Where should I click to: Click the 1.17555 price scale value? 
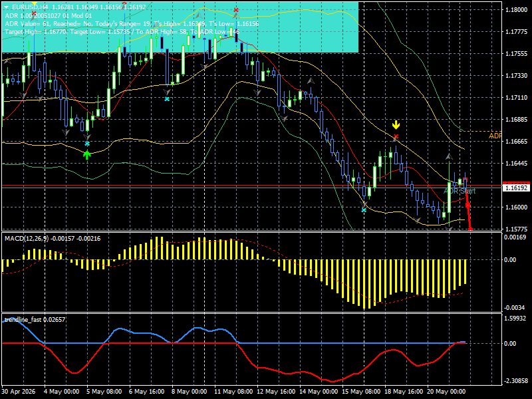(517, 54)
